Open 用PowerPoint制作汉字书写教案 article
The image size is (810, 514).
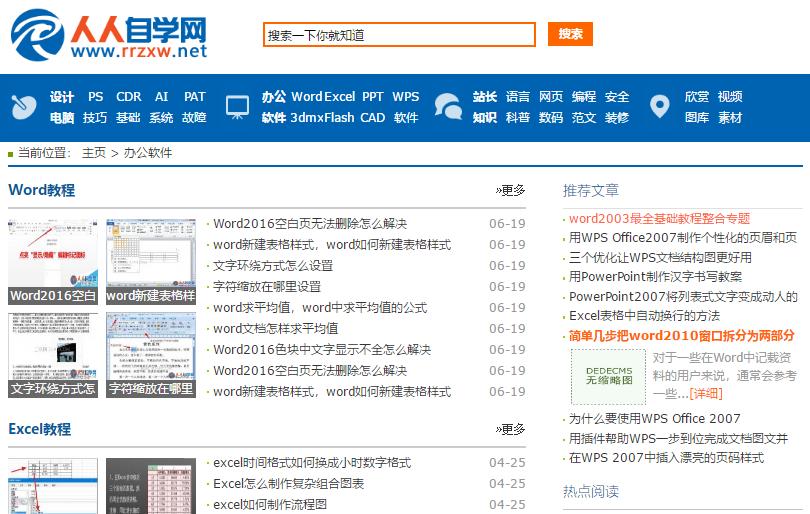coord(656,277)
